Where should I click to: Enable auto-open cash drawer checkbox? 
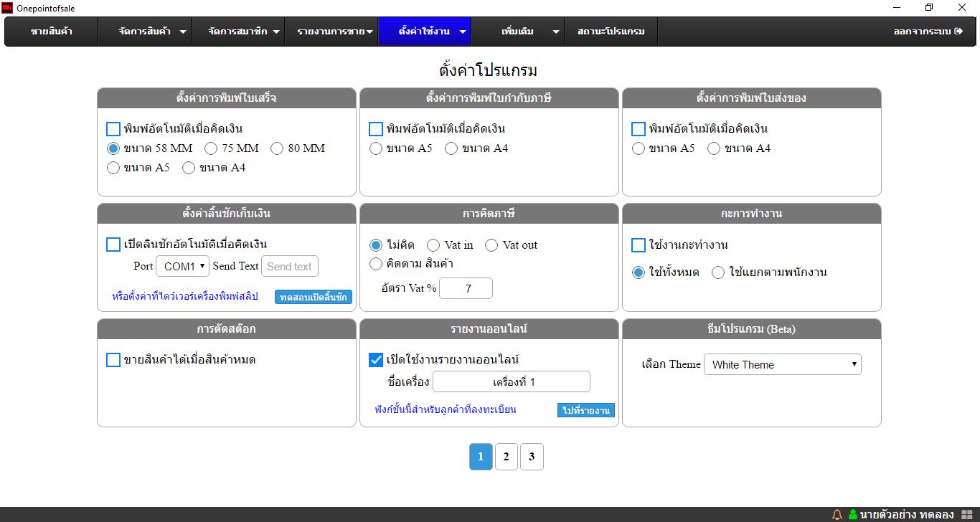click(113, 245)
